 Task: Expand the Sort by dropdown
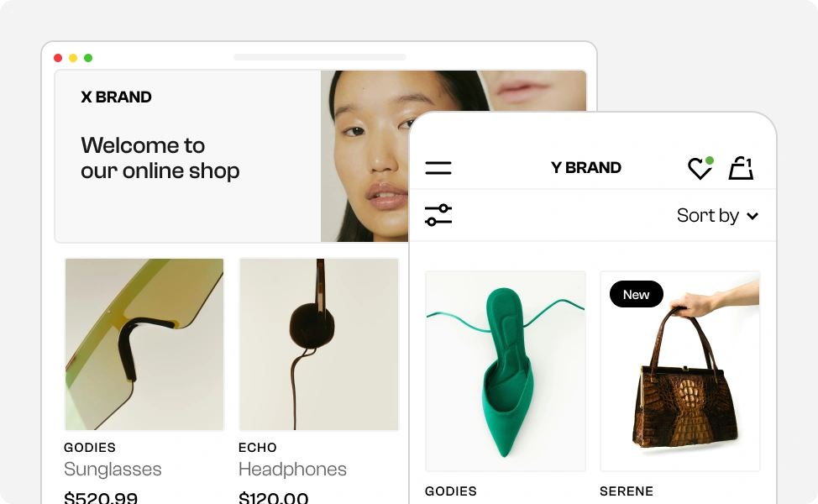(x=717, y=216)
